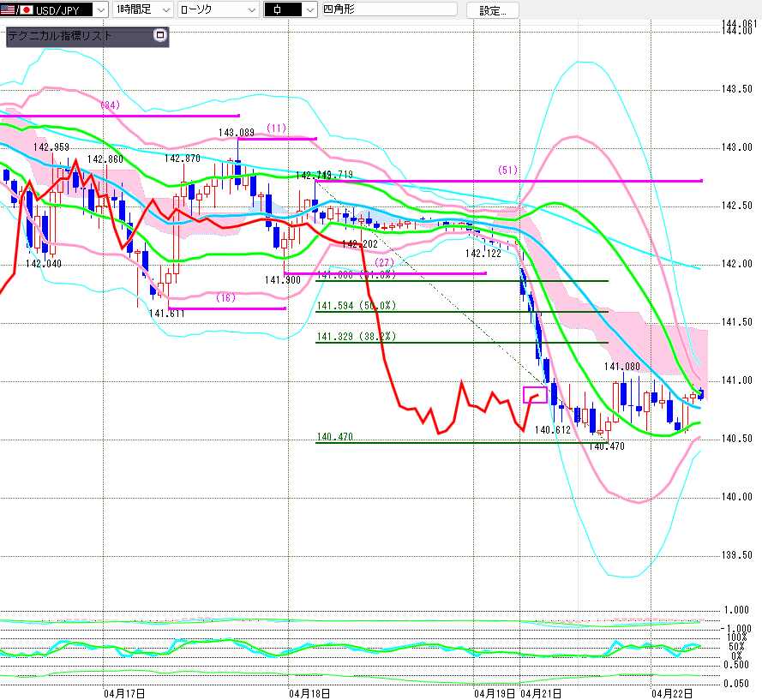The height and width of the screenshot is (700, 762).
Task: Click the 142.870 price label
Action: pyautogui.click(x=183, y=159)
